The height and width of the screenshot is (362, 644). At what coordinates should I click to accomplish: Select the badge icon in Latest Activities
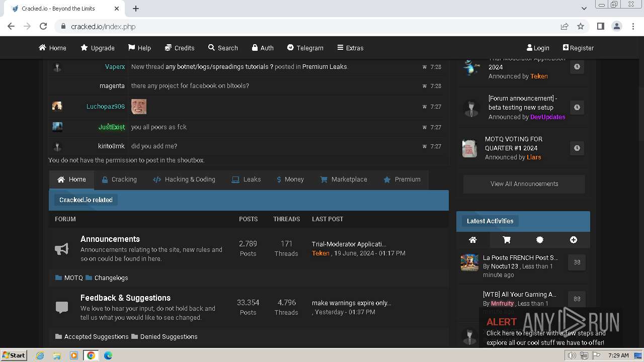(540, 240)
